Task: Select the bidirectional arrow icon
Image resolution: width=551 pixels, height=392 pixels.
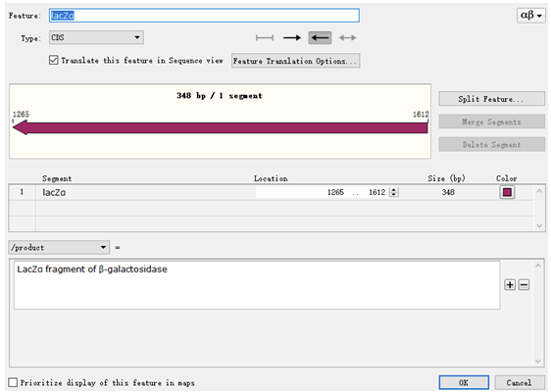Action: click(347, 37)
